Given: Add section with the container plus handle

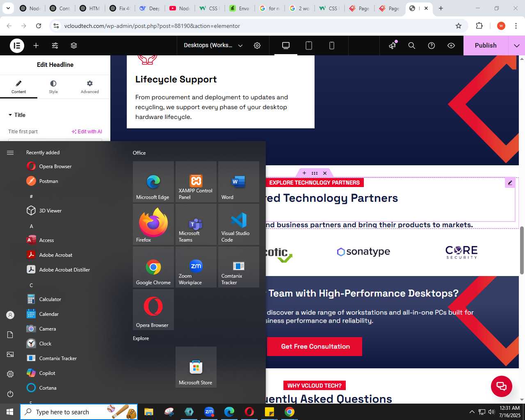Looking at the screenshot, I should [304, 173].
